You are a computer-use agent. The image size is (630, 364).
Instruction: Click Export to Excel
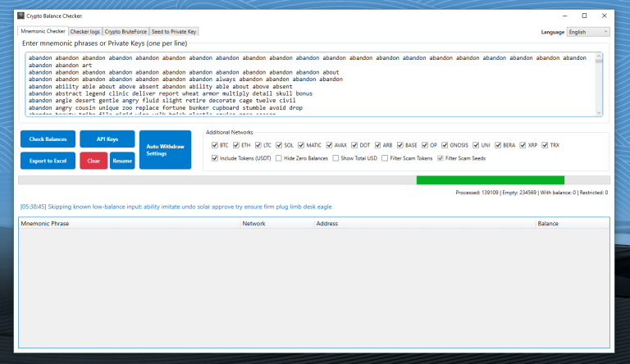point(48,161)
